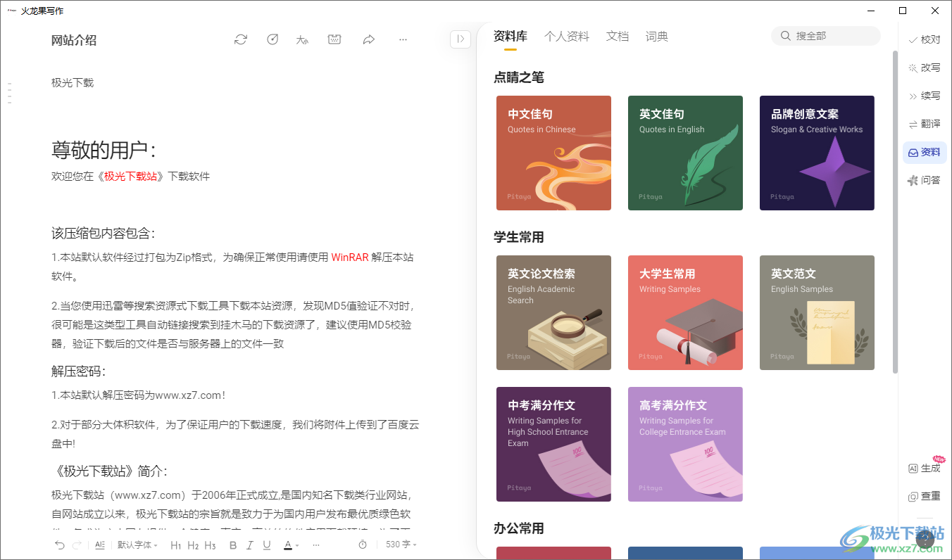Viewport: 952px width, 560px height.
Task: Expand the font color dropdown arrow
Action: click(297, 545)
